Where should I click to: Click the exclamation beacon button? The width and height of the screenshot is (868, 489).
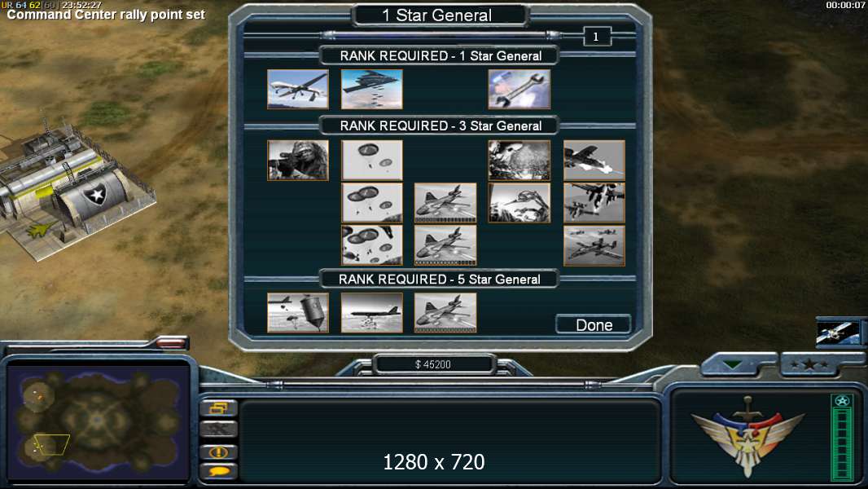(219, 452)
